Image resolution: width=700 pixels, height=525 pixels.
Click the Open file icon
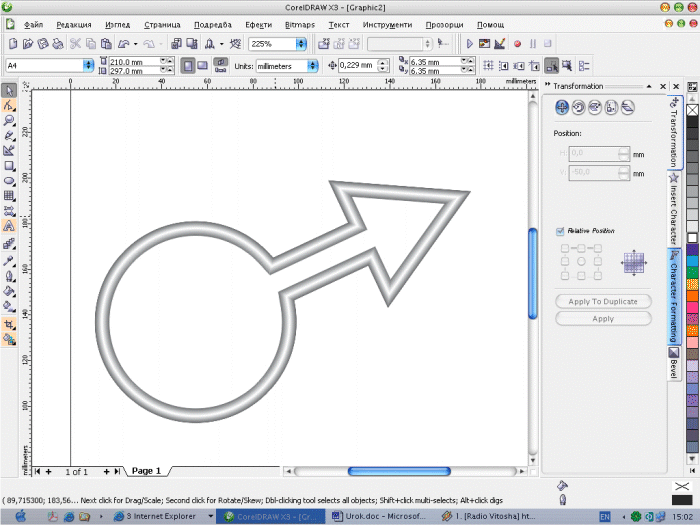tap(28, 44)
